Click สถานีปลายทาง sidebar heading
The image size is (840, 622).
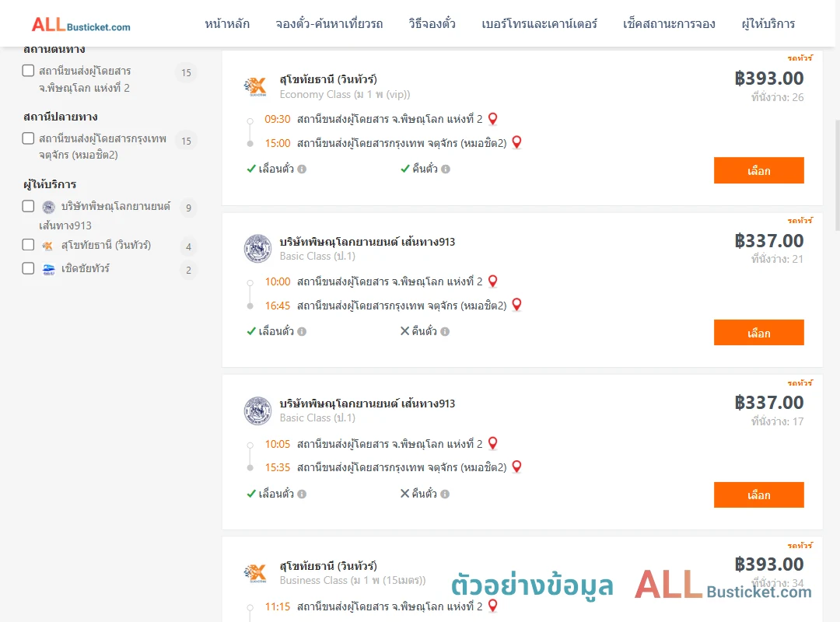[x=61, y=117]
